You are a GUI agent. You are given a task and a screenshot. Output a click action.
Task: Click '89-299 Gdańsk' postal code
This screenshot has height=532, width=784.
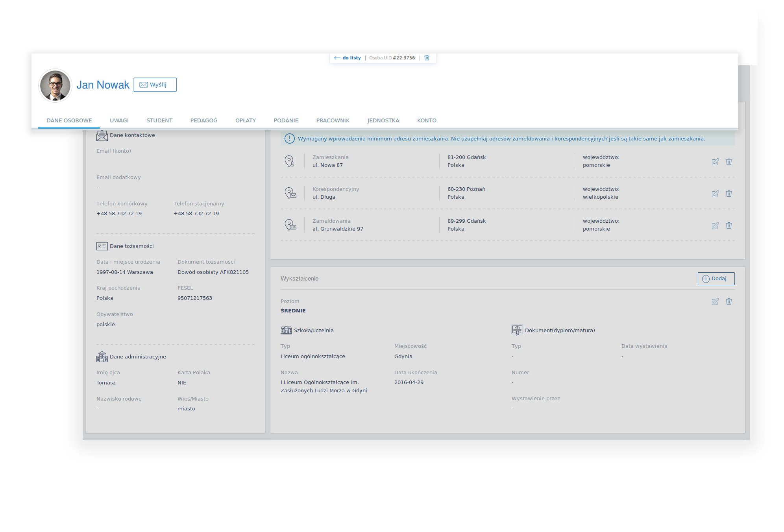467,221
